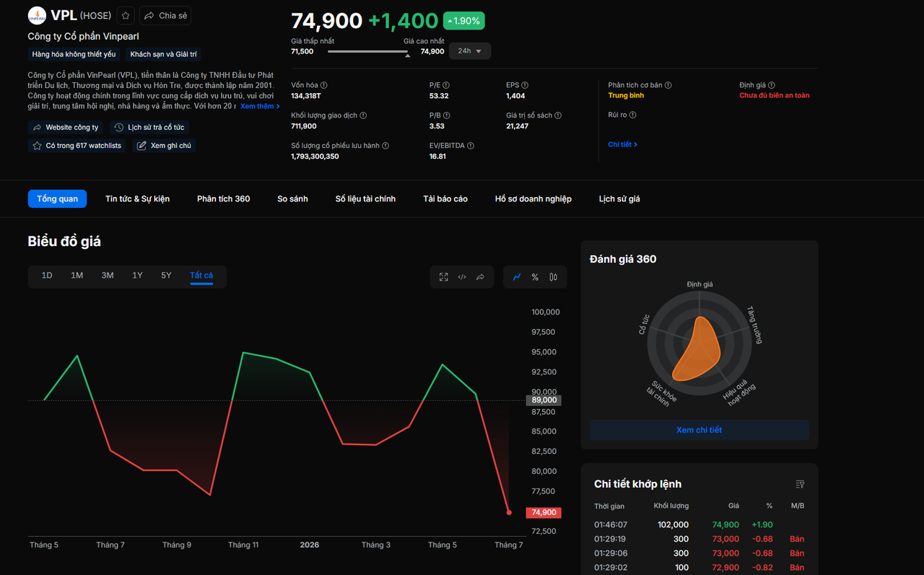
Task: Click the share arrow icon above the chart
Action: 480,277
